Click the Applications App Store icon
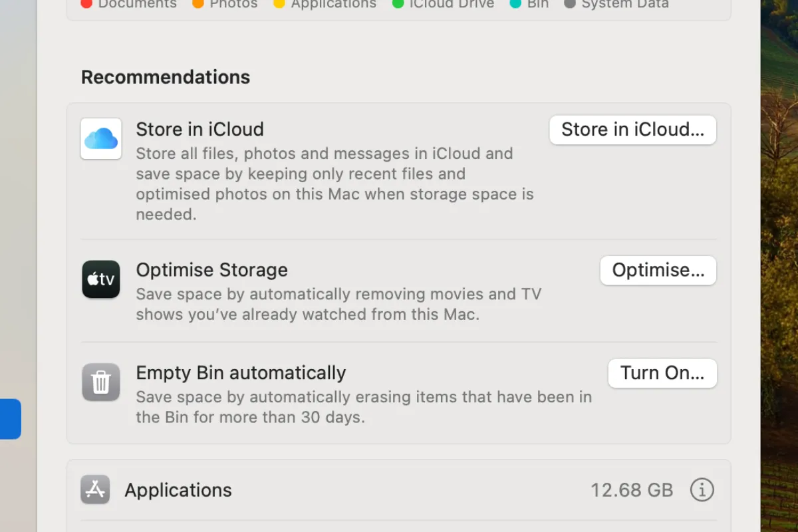Viewport: 798px width, 532px height. [95, 490]
